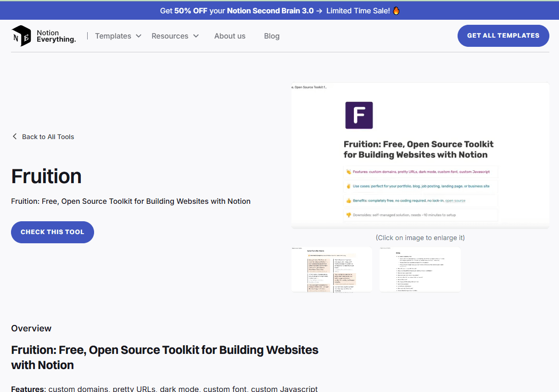Go Back to All Tools link
The height and width of the screenshot is (392, 559).
point(43,136)
